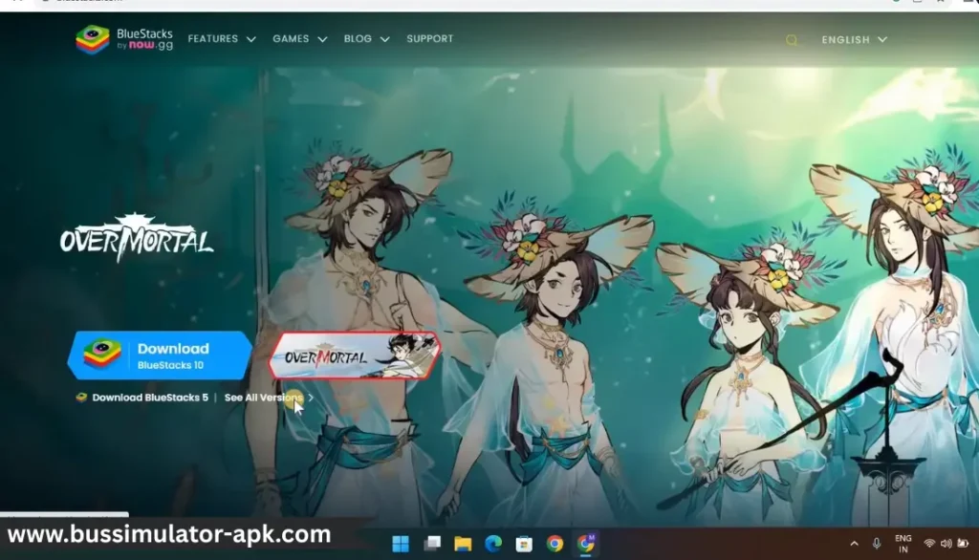Click the battery status indicator
Viewport: 979px width, 560px height.
(x=963, y=543)
